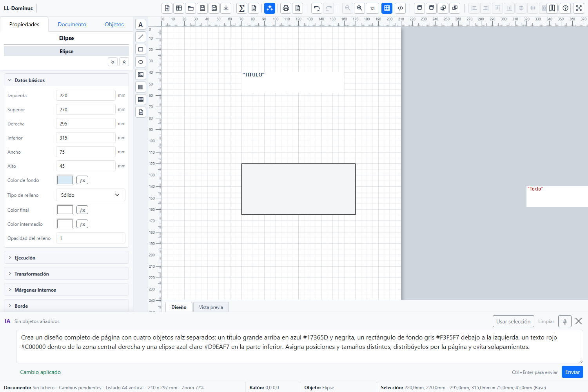Open fx formula for Color intermedio
The width and height of the screenshot is (588, 392).
coord(82,224)
